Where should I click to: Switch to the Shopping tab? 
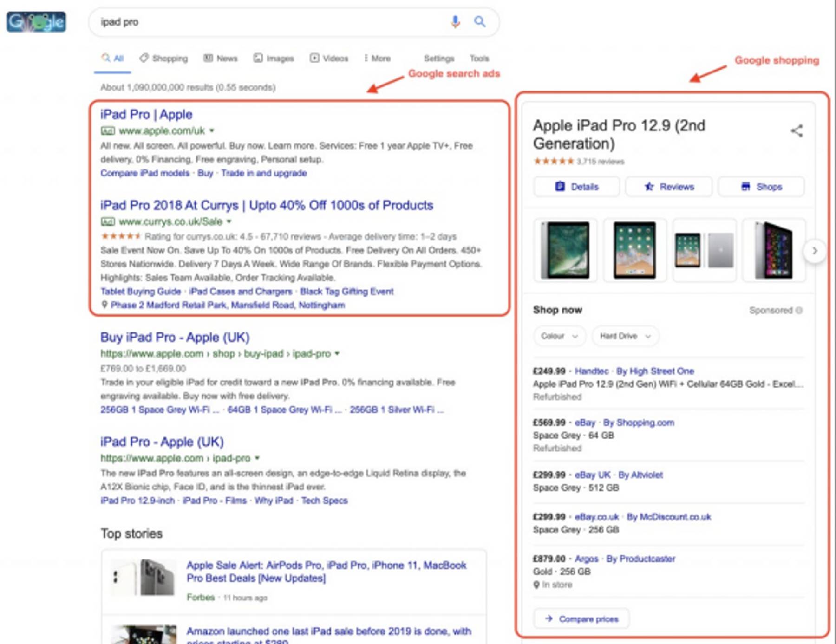pyautogui.click(x=163, y=59)
